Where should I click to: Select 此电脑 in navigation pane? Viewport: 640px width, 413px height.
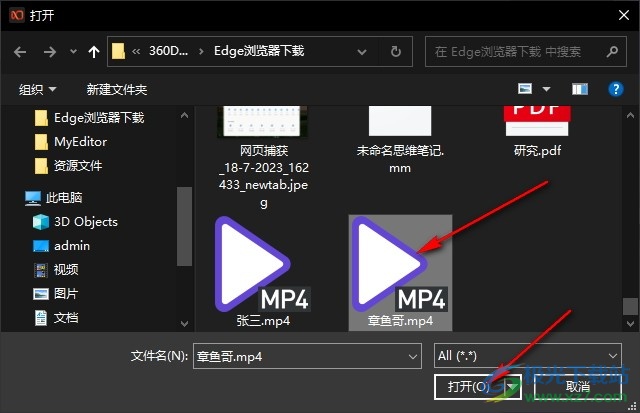tap(64, 198)
